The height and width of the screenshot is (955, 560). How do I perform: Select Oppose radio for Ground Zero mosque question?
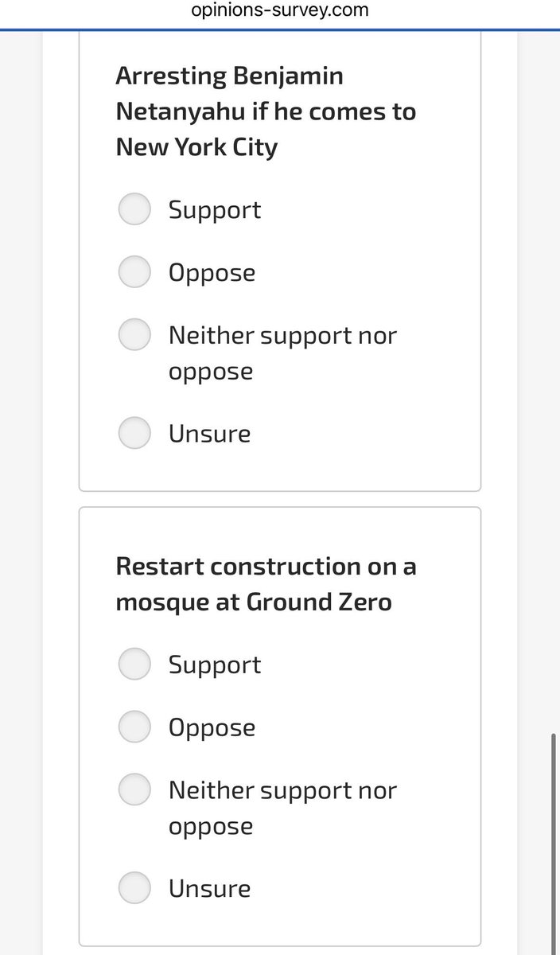click(134, 727)
